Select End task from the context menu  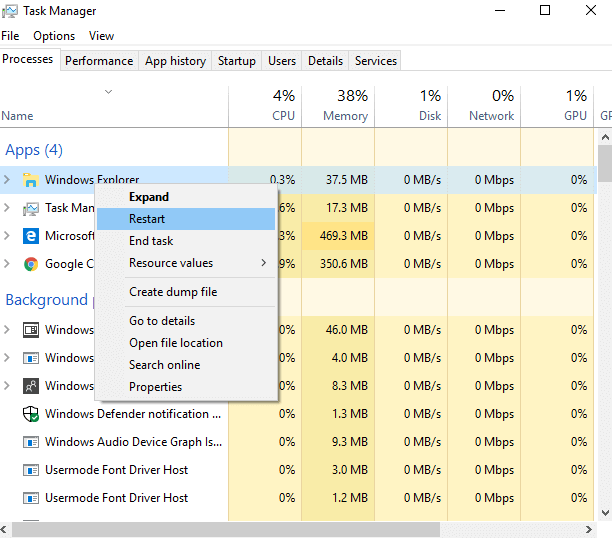tap(186, 241)
